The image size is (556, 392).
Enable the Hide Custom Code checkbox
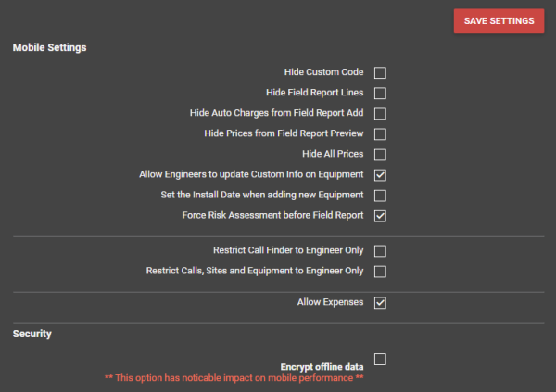click(x=380, y=72)
